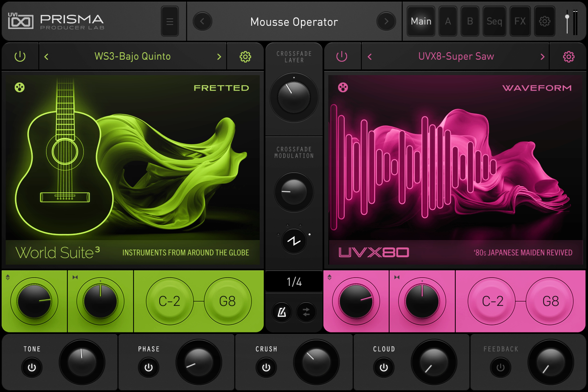Screen dimensions: 588x392
Task: Click green layer low key C-2 button
Action: 169,301
